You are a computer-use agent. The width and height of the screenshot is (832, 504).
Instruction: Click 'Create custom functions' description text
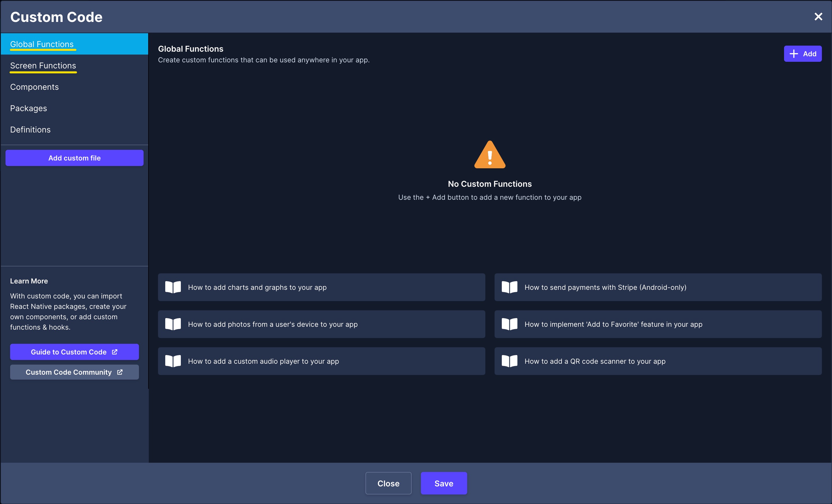pos(264,60)
